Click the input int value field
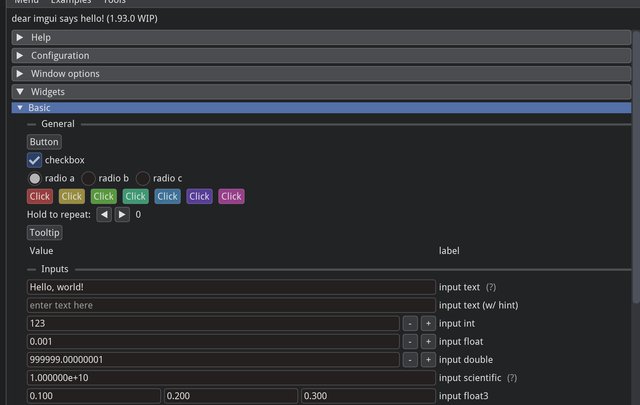 213,323
